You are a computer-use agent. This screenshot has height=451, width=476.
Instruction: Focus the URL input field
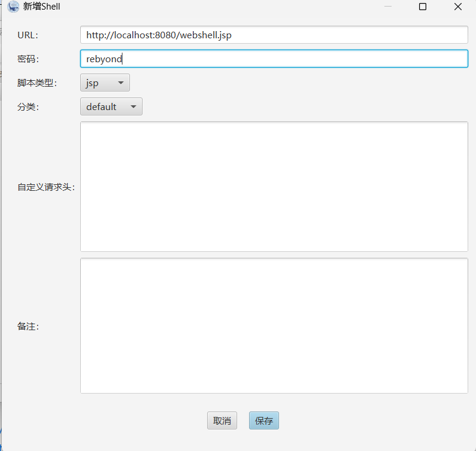coord(274,35)
